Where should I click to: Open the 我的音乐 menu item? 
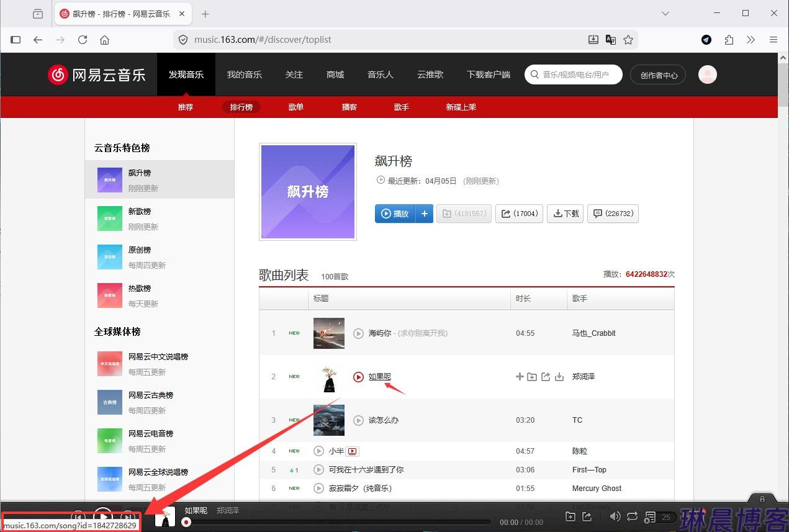[245, 74]
